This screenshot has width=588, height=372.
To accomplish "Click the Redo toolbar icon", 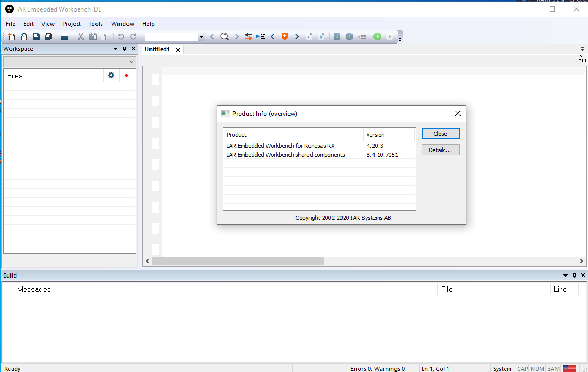I will coord(133,36).
